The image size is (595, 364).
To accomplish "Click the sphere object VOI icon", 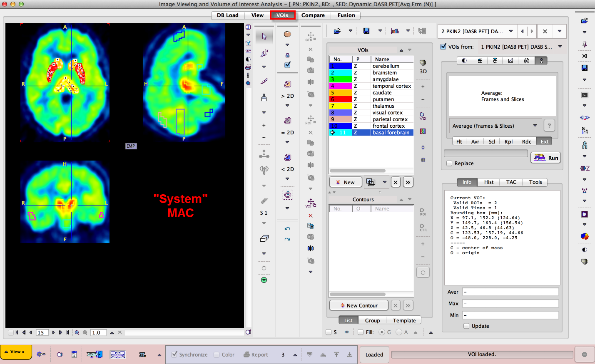I will point(287,34).
